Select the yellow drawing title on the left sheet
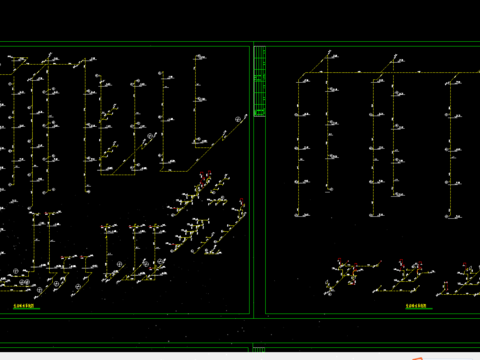Screen dimensions: 480x360 24,306
